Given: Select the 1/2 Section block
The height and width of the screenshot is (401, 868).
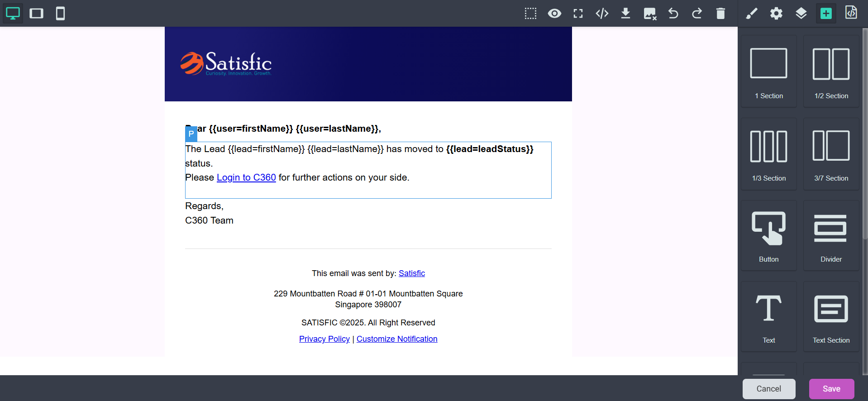Looking at the screenshot, I should (831, 72).
